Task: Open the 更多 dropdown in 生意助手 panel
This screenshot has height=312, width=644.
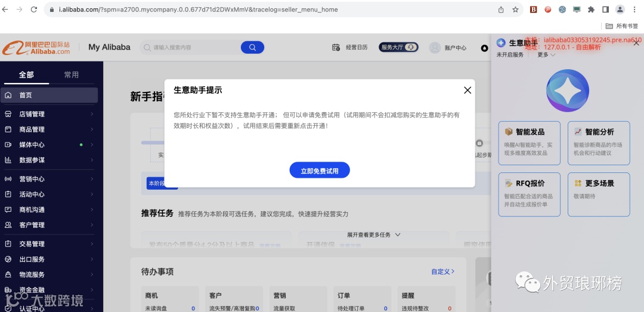Action: (x=546, y=55)
